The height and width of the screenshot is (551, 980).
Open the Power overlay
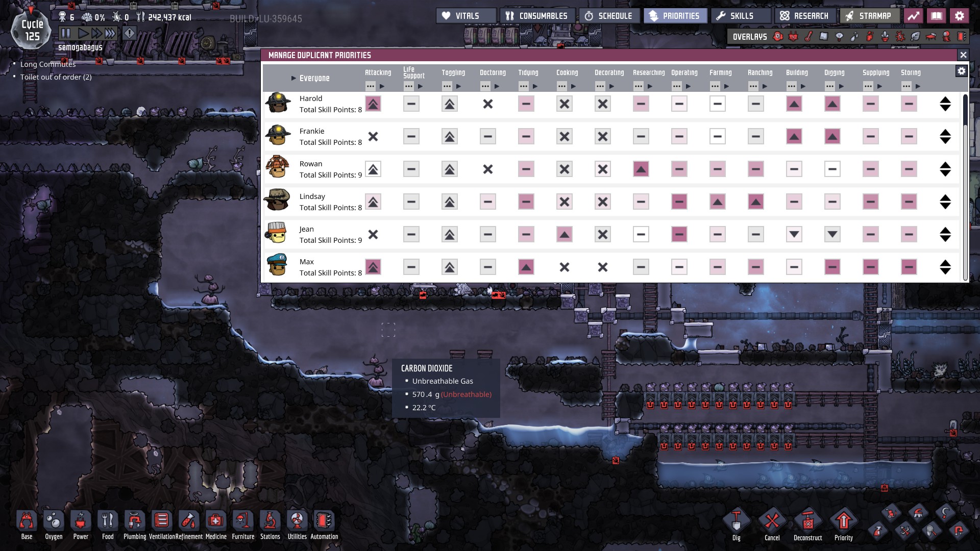(793, 36)
